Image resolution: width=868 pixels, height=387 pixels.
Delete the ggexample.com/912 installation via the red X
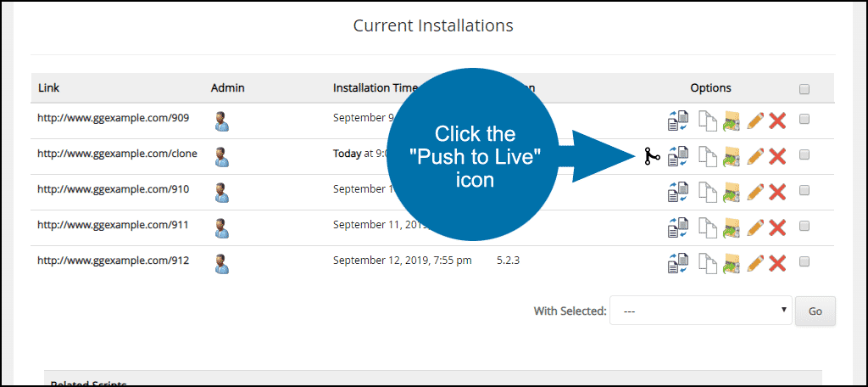tap(777, 262)
